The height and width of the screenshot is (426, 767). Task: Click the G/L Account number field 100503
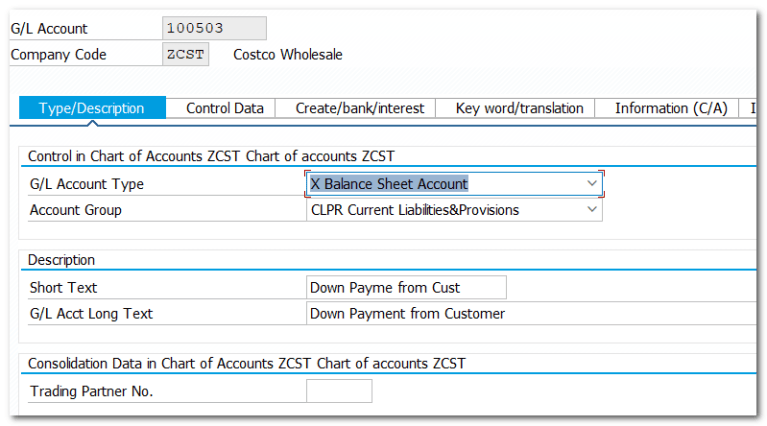click(x=213, y=29)
